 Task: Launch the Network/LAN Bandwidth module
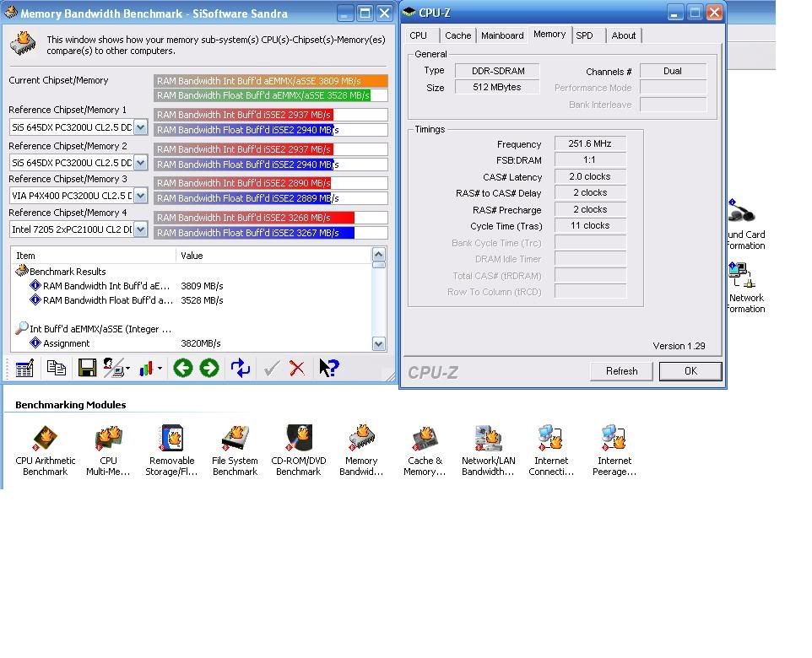point(488,450)
